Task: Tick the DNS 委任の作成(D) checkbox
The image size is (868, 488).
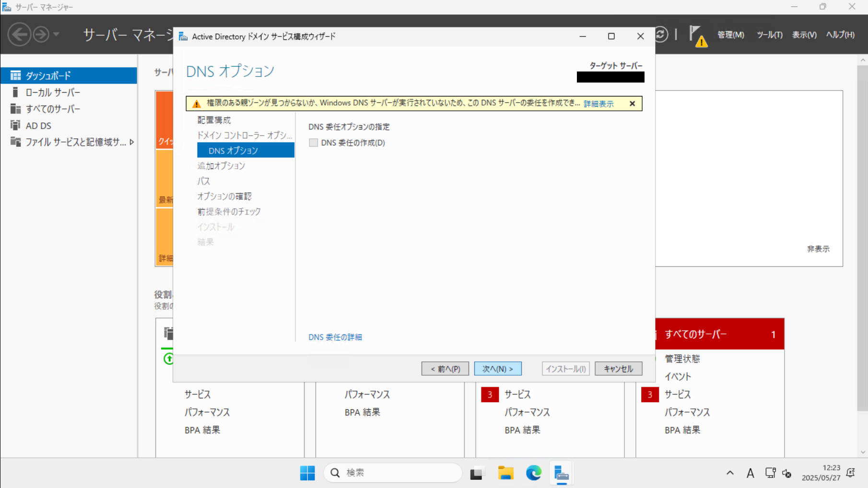Action: (x=313, y=143)
